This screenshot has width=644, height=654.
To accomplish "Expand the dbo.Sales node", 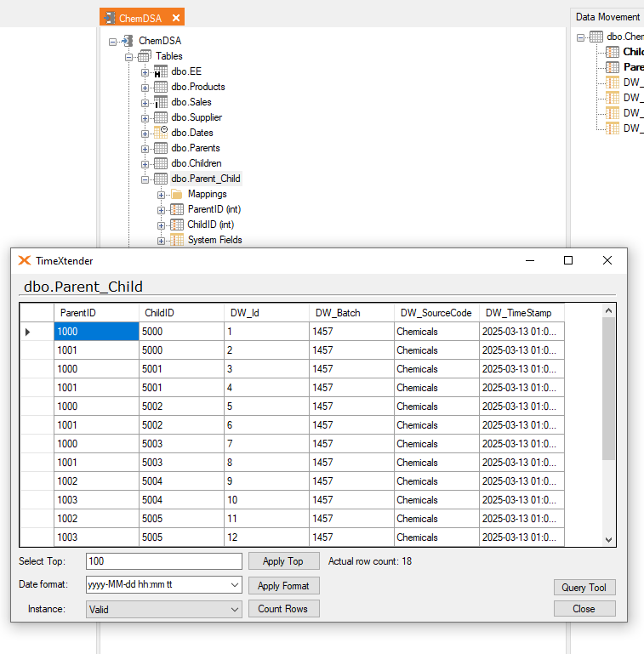I will [145, 103].
